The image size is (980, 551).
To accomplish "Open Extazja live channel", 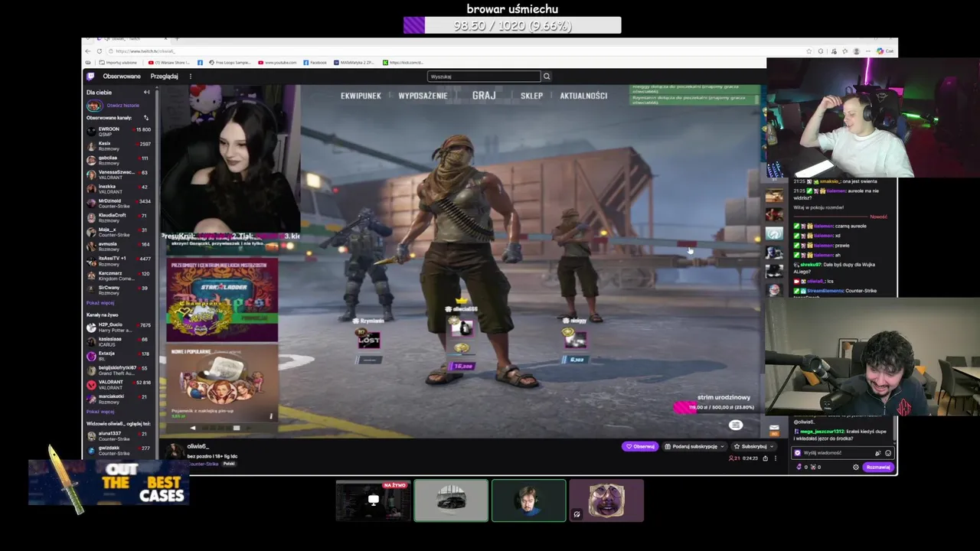I will pyautogui.click(x=119, y=356).
